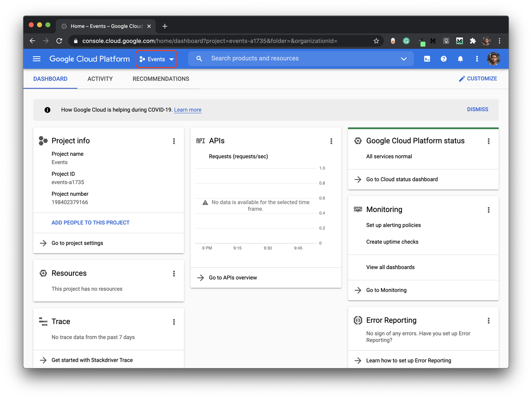Dismiss the COVID-19 notice

coord(477,109)
